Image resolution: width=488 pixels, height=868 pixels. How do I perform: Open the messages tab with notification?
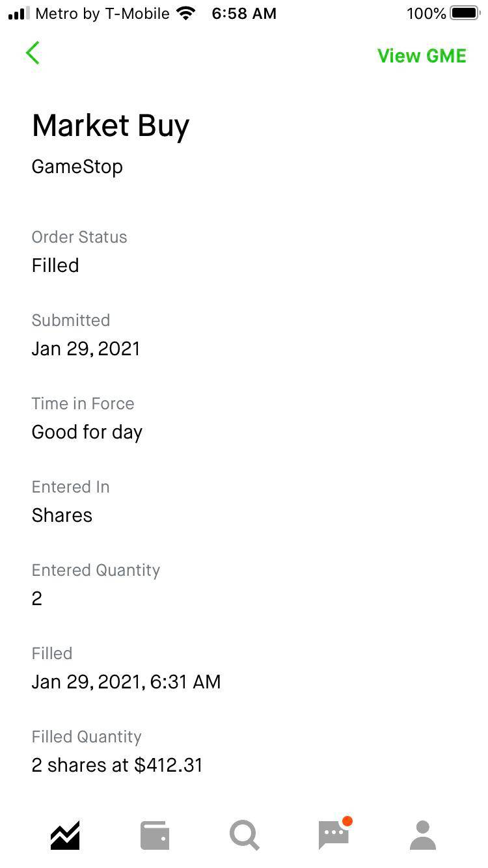coord(334,835)
